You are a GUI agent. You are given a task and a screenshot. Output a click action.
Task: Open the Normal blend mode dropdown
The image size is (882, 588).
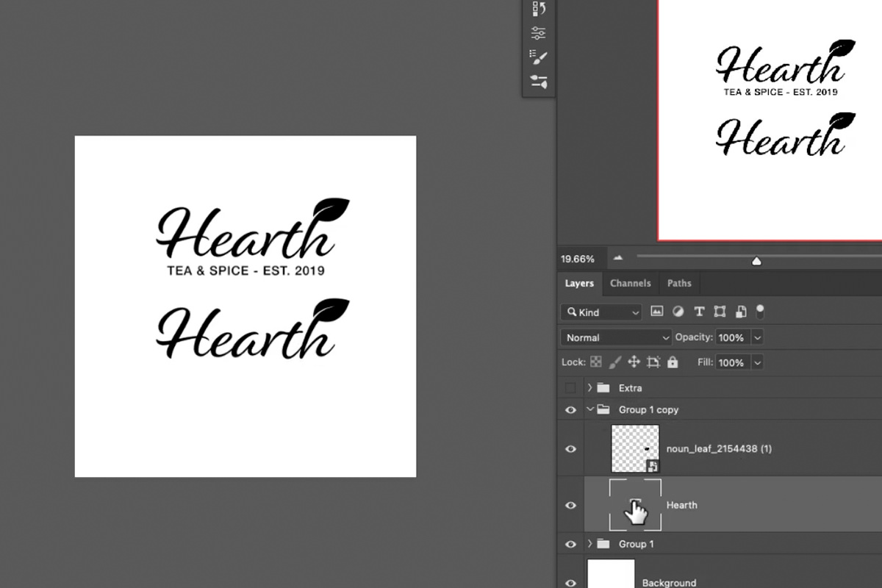pos(615,337)
